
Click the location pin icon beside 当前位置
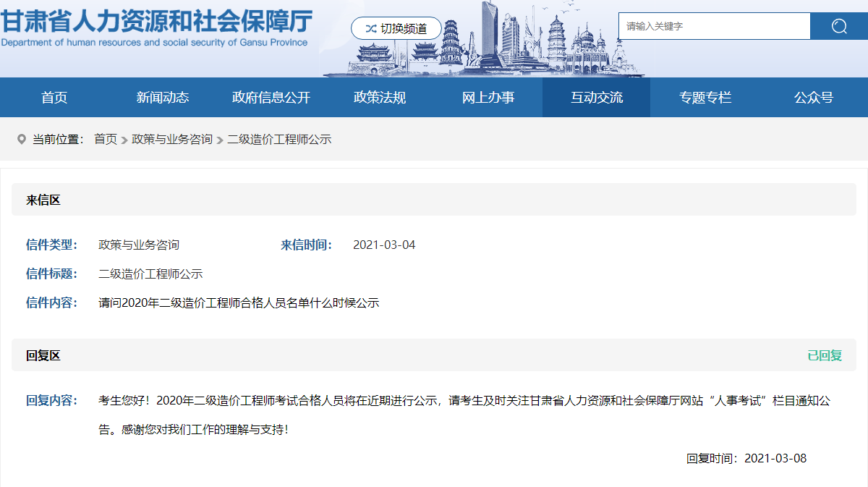21,139
